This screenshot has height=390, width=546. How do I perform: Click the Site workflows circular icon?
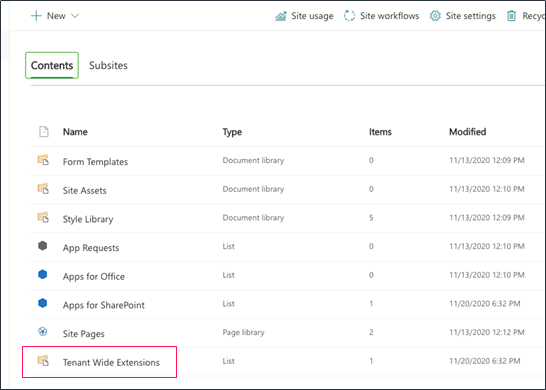(x=349, y=16)
